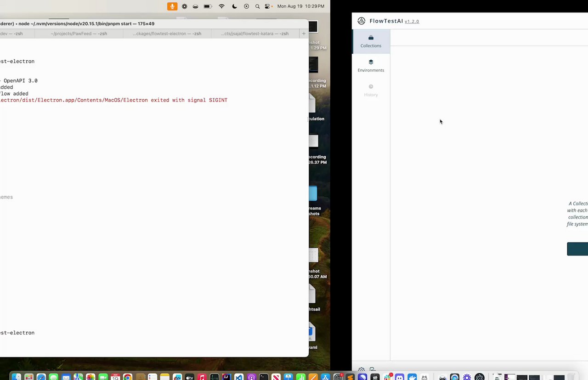Viewport: 588px width, 380px height.
Task: Click the orange microphone menu bar icon
Action: pos(172,6)
